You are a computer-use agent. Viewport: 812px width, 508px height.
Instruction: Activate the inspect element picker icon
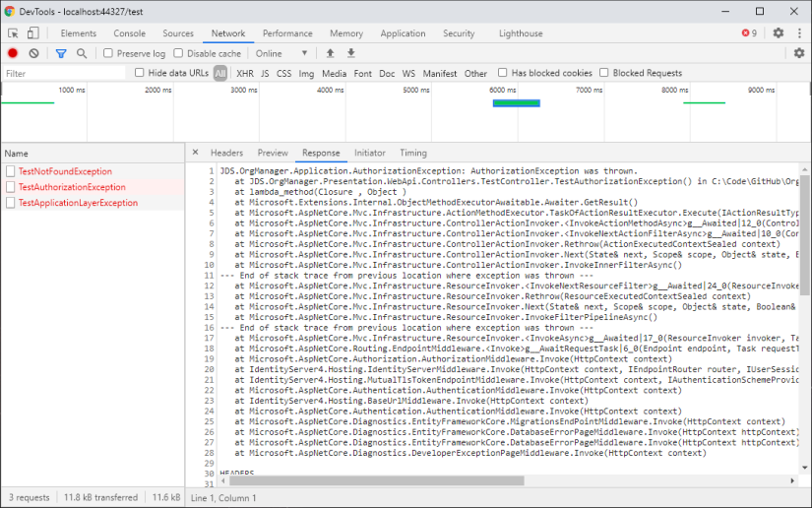coord(13,33)
